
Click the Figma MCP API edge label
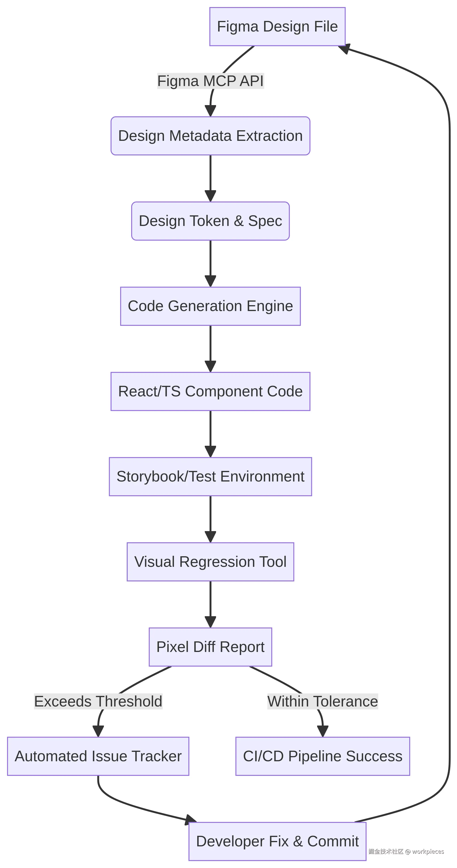(211, 81)
